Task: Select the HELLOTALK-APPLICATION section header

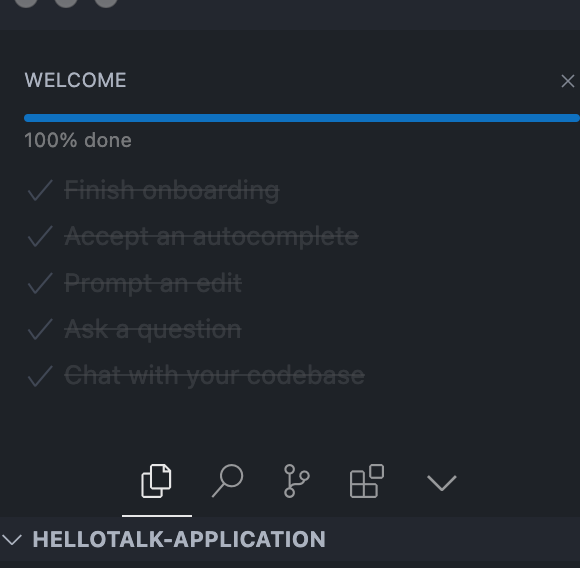Action: [290, 539]
